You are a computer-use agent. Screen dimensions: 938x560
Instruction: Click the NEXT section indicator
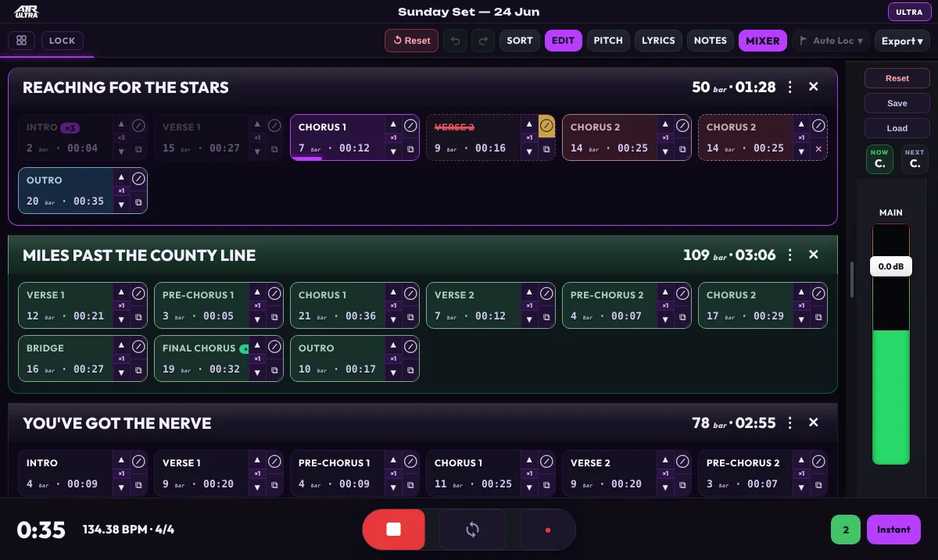(915, 159)
